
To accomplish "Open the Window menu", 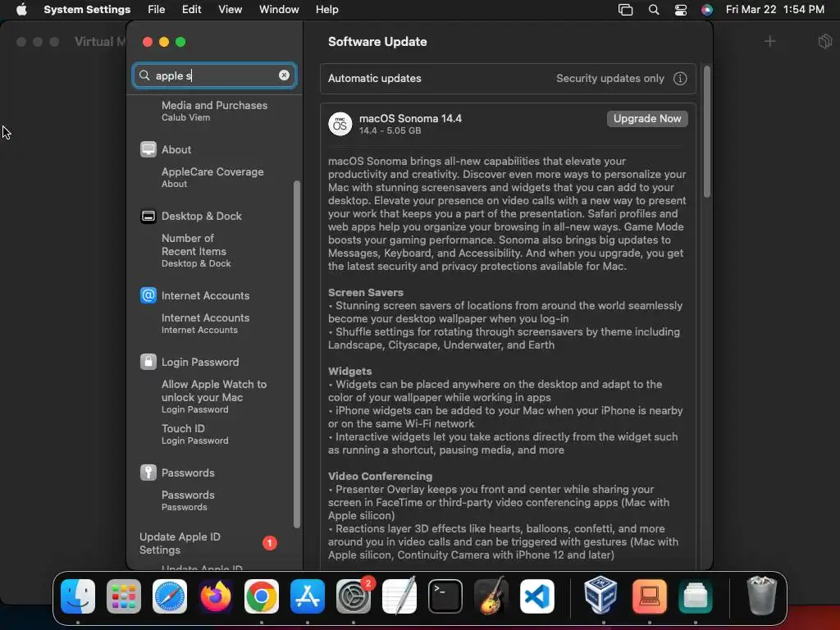I will [x=279, y=10].
